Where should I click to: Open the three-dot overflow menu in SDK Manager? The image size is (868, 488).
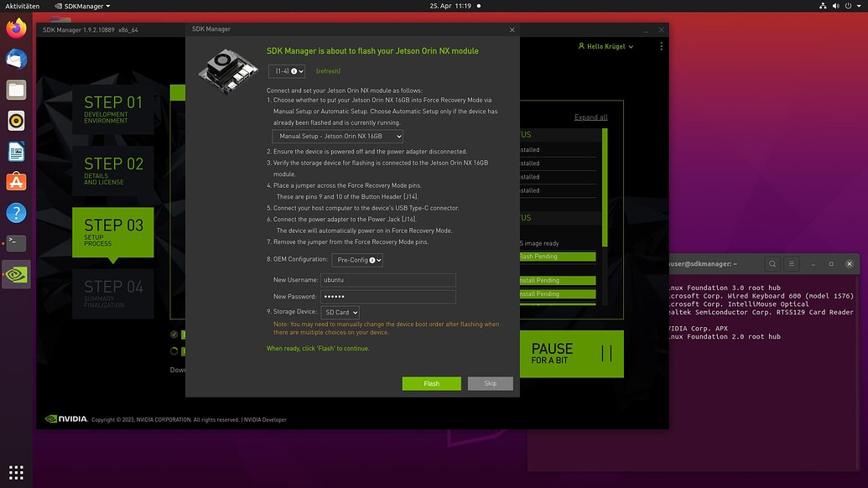(661, 45)
